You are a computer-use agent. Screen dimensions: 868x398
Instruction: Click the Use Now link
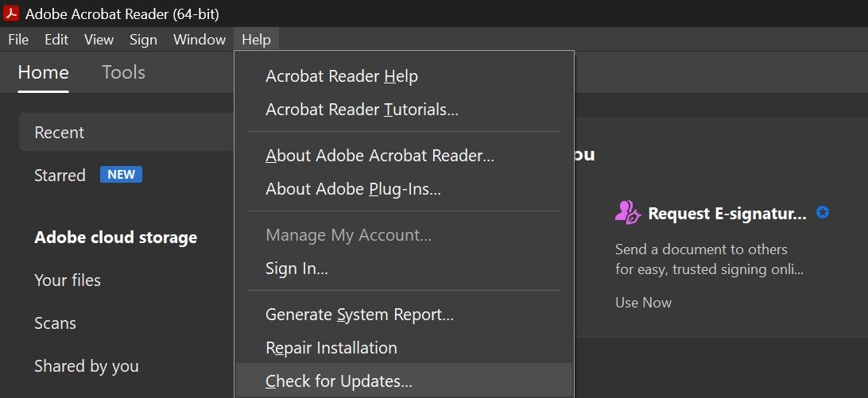[x=643, y=303]
